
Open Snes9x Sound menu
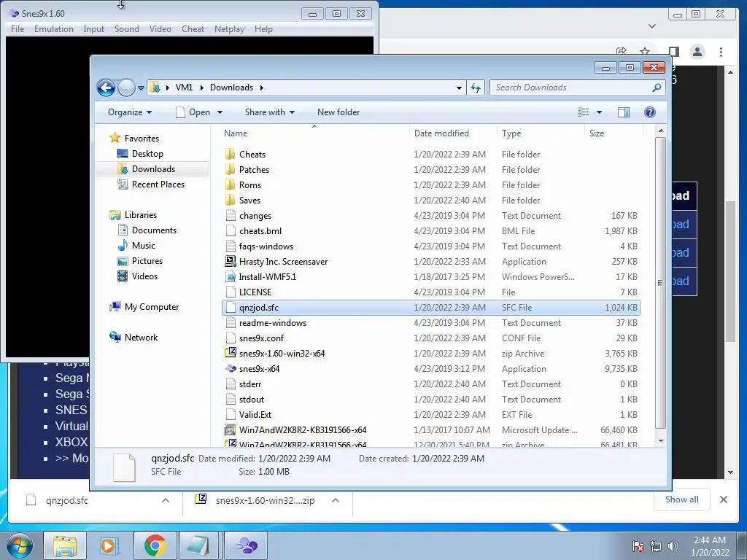point(127,29)
